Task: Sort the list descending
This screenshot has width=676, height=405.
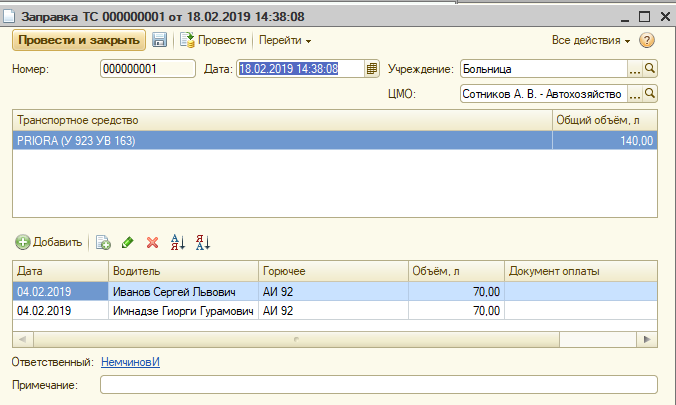Action: tap(203, 242)
